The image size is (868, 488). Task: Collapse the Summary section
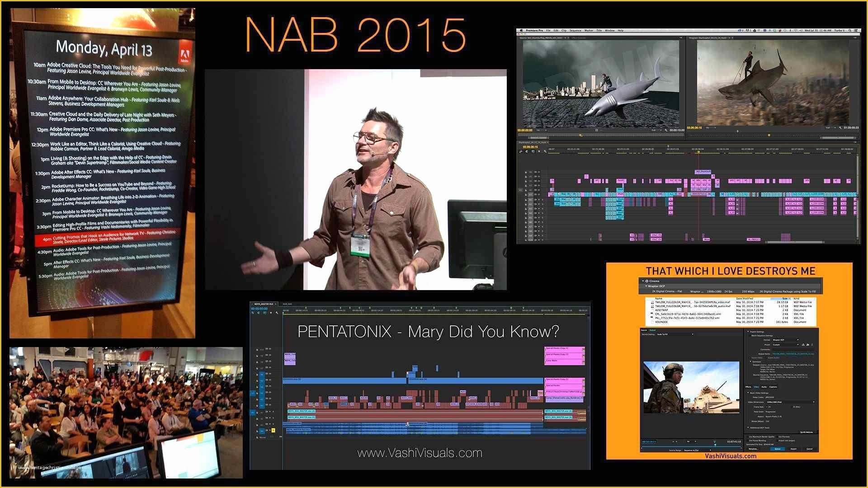(x=750, y=361)
